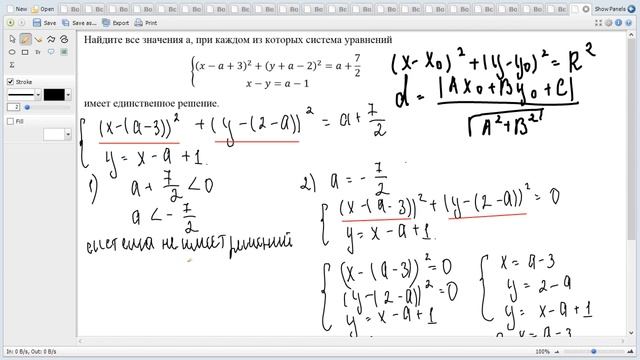
Task: Close the active board tab
Action: pyautogui.click(x=586, y=9)
